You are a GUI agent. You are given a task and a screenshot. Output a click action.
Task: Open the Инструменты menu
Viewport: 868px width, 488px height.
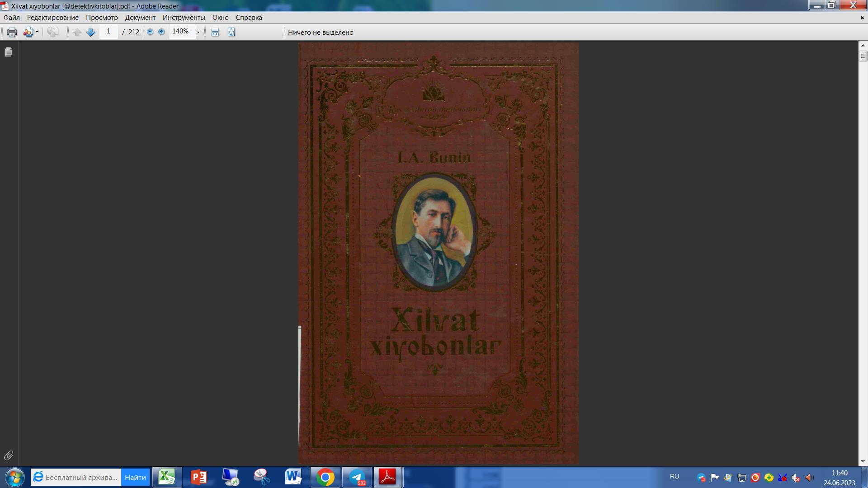pos(184,18)
